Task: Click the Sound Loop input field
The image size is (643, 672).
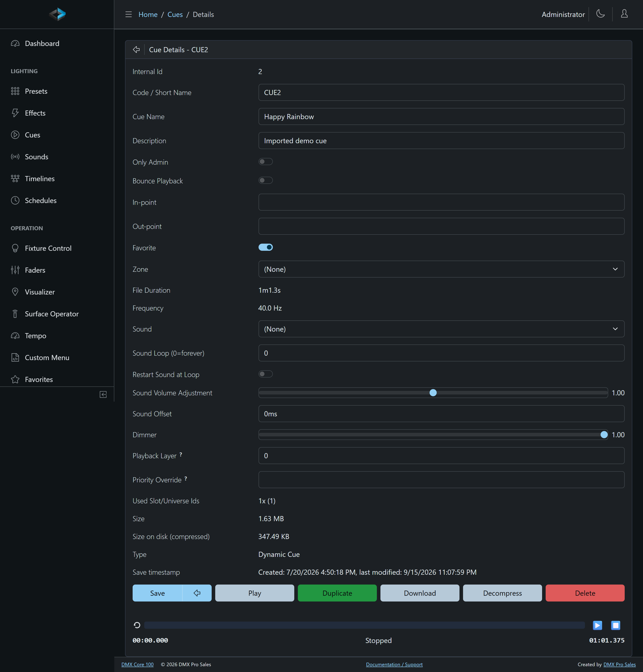Action: pos(441,353)
